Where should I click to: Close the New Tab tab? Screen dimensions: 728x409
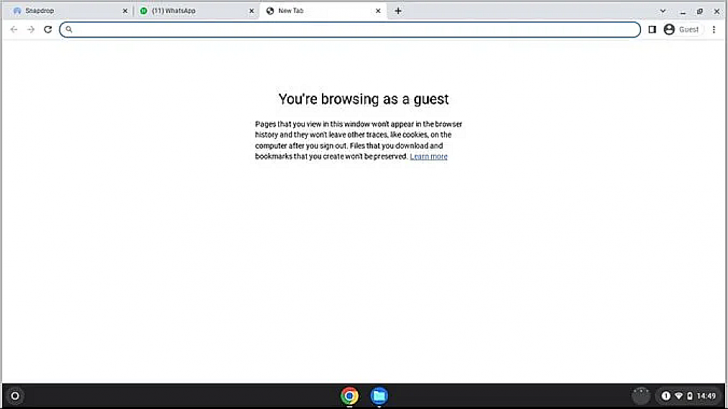tap(378, 11)
